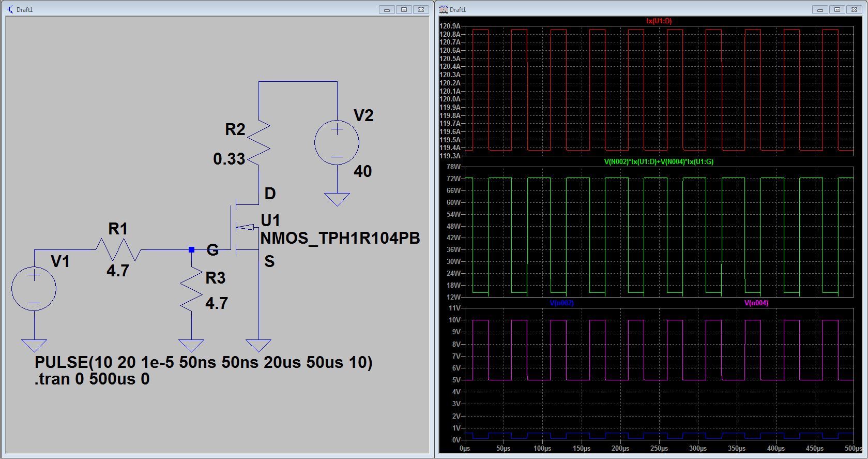
Task: Click the ground symbol under V1
Action: click(x=34, y=346)
